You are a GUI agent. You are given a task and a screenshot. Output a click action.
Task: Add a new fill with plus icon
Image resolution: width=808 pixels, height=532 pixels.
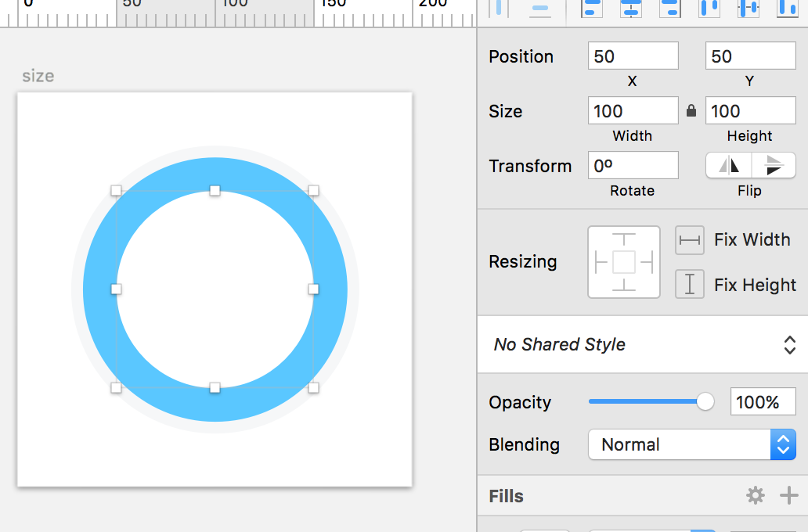pos(788,495)
